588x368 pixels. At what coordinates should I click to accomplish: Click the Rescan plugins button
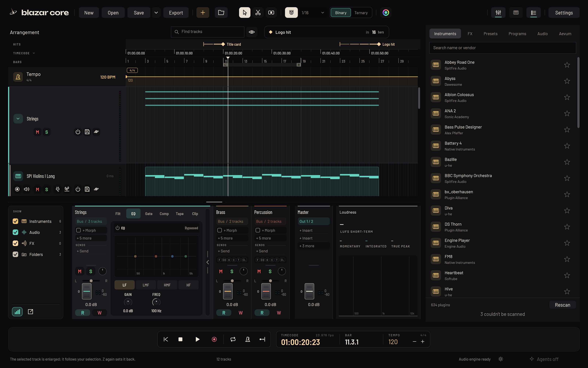pos(562,305)
